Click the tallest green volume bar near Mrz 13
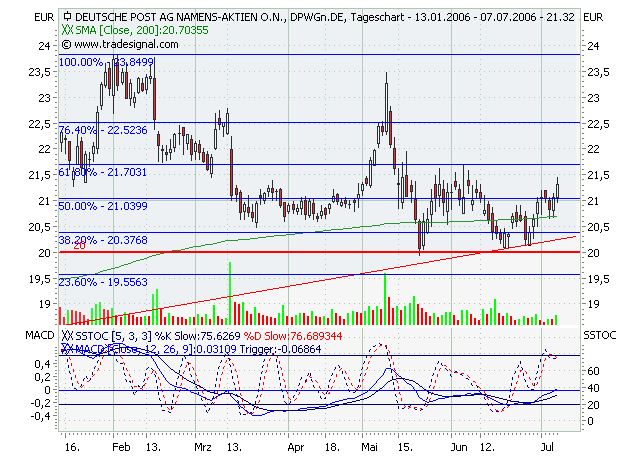Screen dimensions: 639x464 pos(231,292)
